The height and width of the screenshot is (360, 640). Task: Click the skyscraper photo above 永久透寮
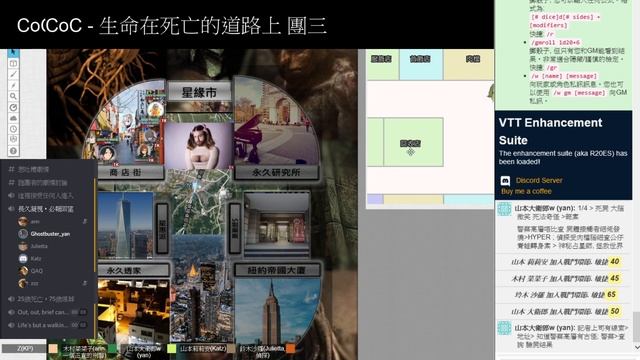[x=125, y=226]
